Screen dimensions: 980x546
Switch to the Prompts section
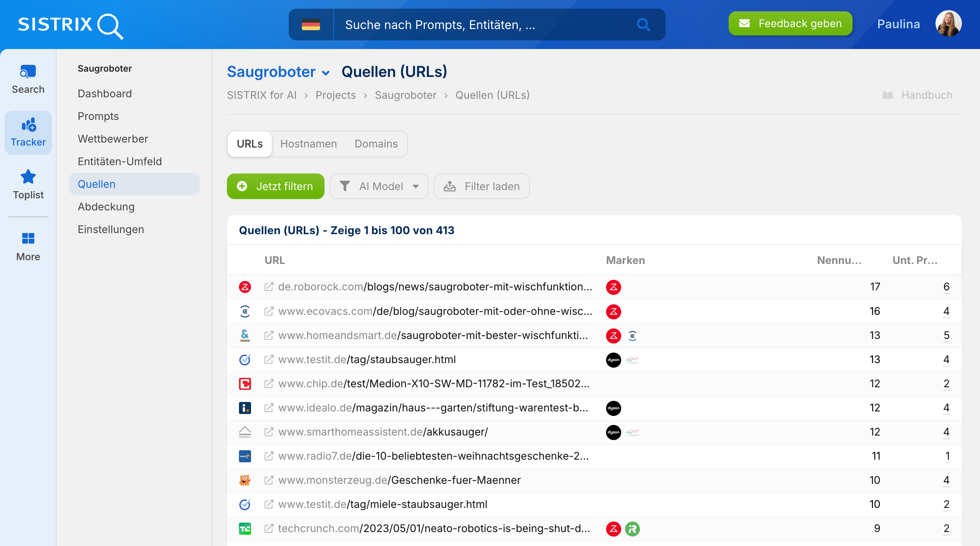[98, 116]
